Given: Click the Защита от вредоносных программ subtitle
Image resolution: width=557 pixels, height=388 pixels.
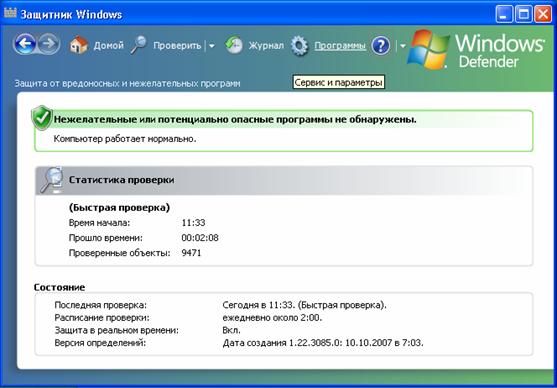Looking at the screenshot, I should click(x=127, y=83).
